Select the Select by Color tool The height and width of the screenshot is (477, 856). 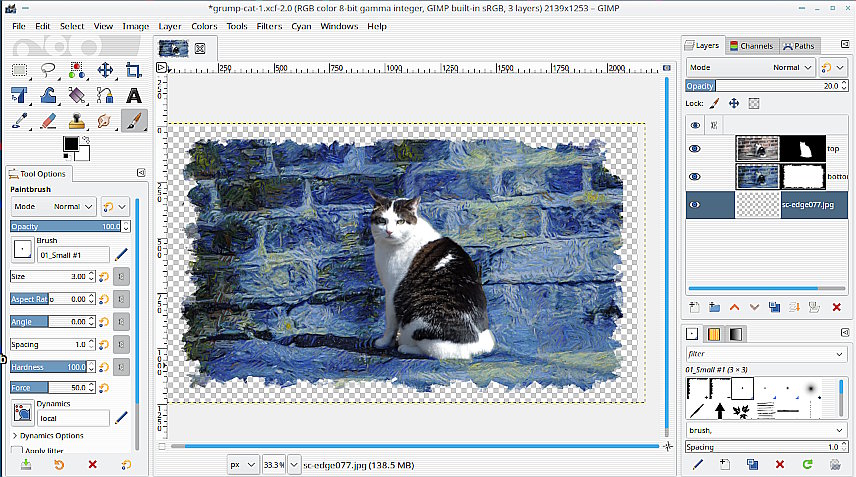(x=76, y=70)
